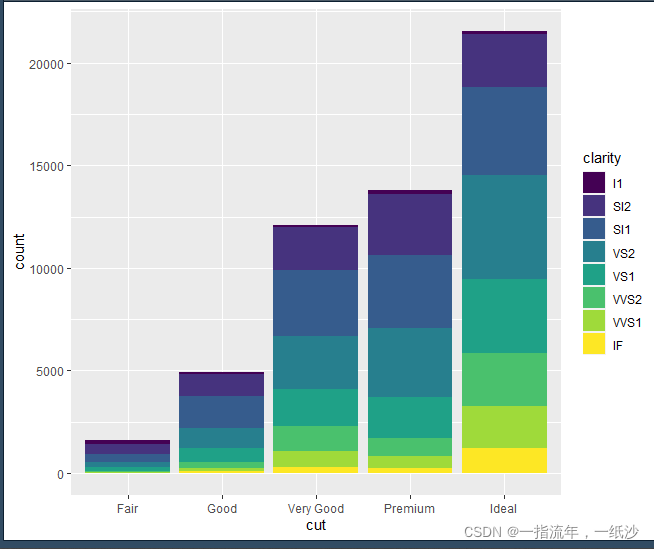Click the VS2 segment of the Good bar
Viewport: 654px width, 549px height.
[x=221, y=438]
